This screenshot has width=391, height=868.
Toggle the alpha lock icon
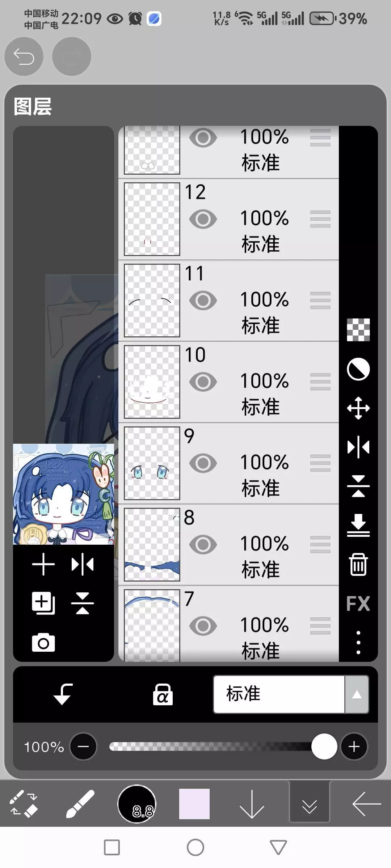pyautogui.click(x=163, y=695)
